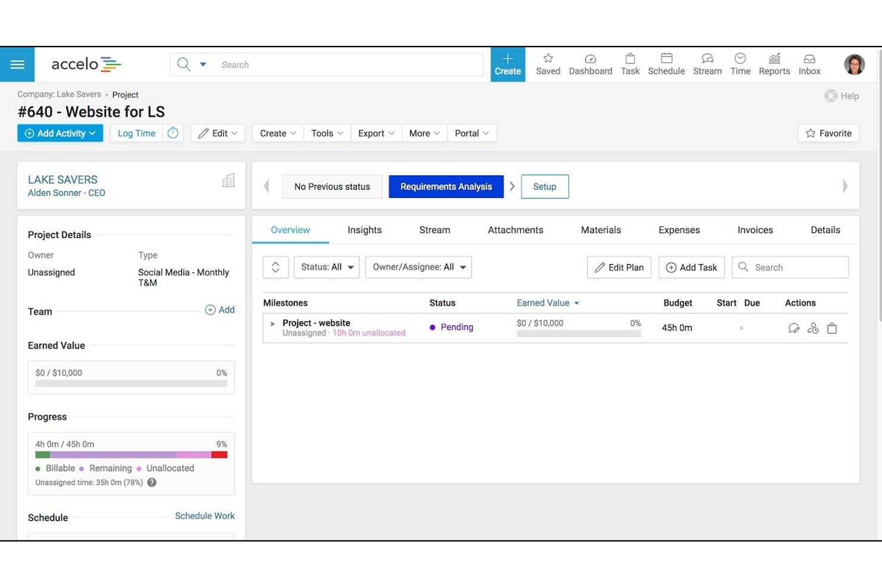Expand the Project - website milestone row
The image size is (882, 588).
tap(273, 324)
